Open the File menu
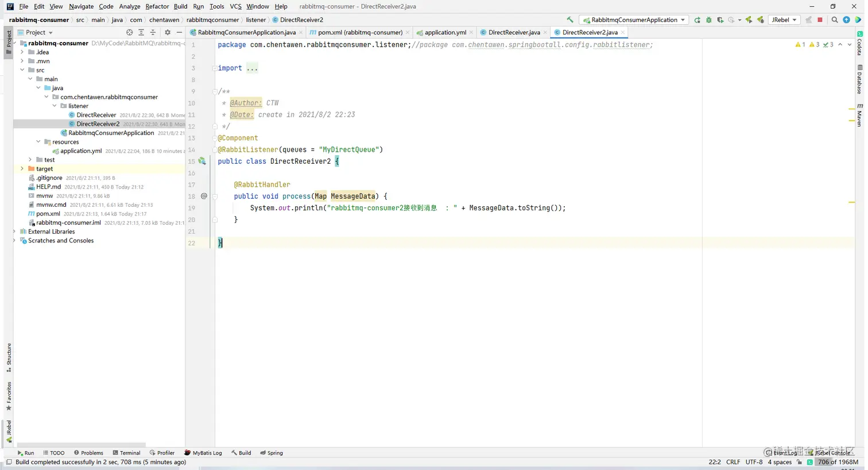868x470 pixels. point(24,6)
